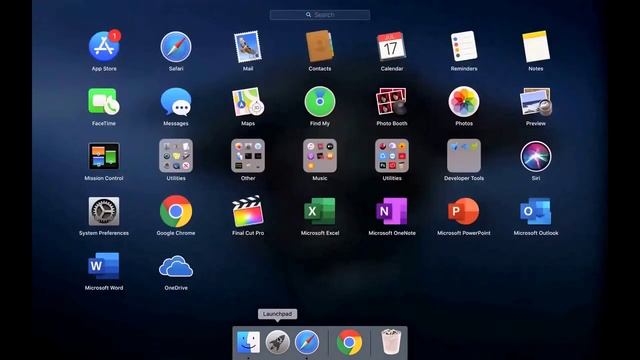Viewport: 640px width, 360px height.
Task: Open the Messages app
Action: (176, 101)
